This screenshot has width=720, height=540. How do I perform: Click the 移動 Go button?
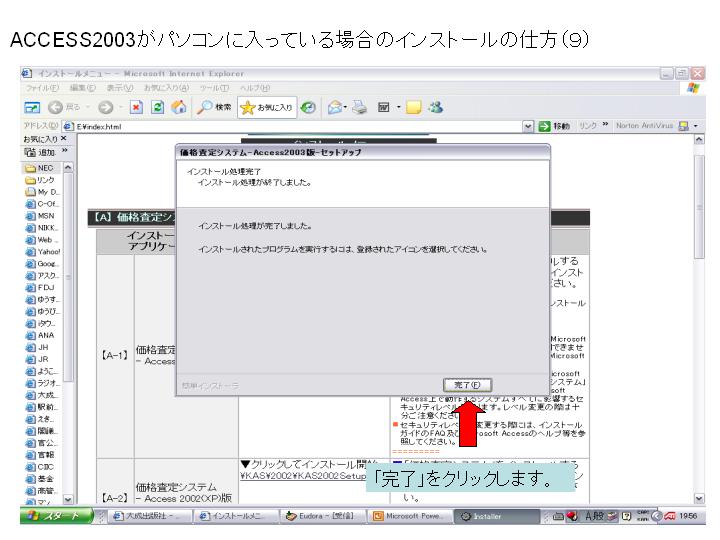pyautogui.click(x=555, y=126)
